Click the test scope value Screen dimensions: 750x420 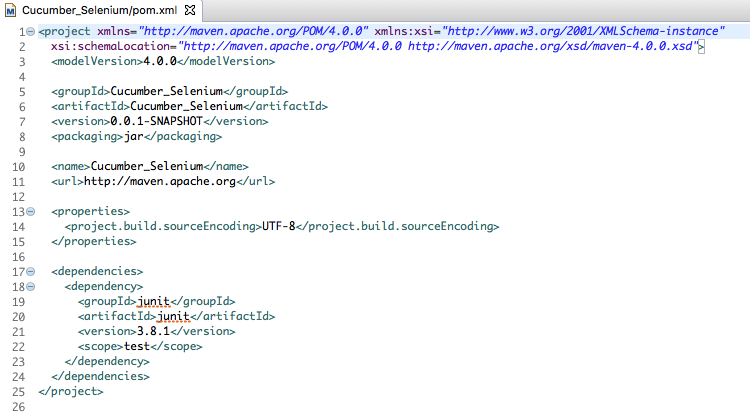click(124, 347)
